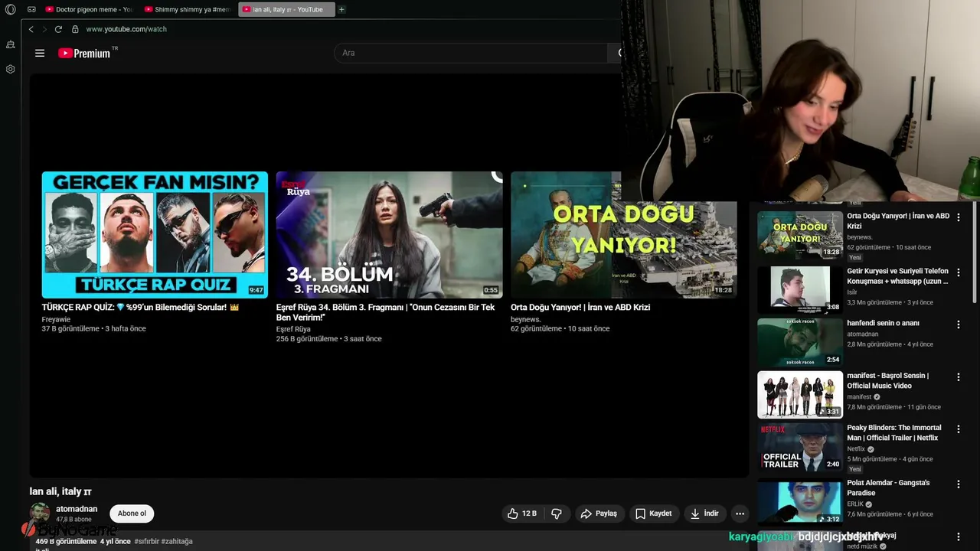Open options menu for hanfendi senin o ananı
Image resolution: width=980 pixels, height=551 pixels.
[x=958, y=324]
